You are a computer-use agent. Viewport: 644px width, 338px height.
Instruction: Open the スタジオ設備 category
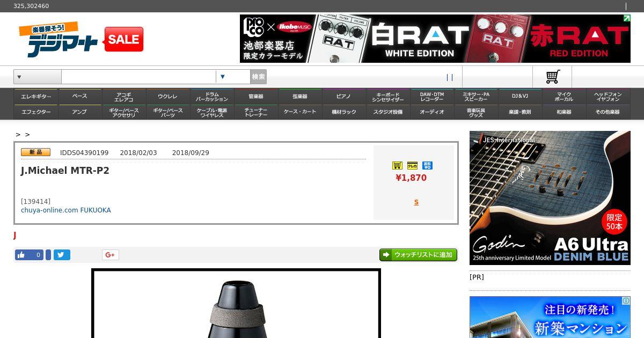387,112
